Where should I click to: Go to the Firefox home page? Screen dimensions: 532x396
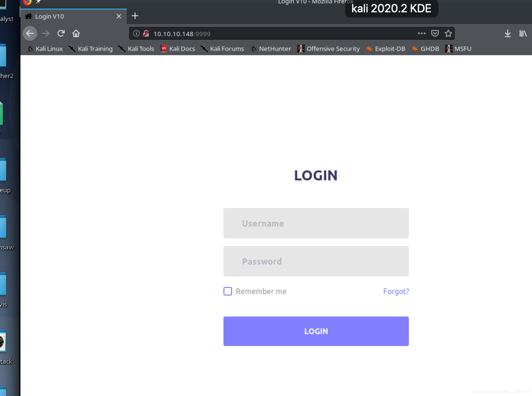(76, 33)
